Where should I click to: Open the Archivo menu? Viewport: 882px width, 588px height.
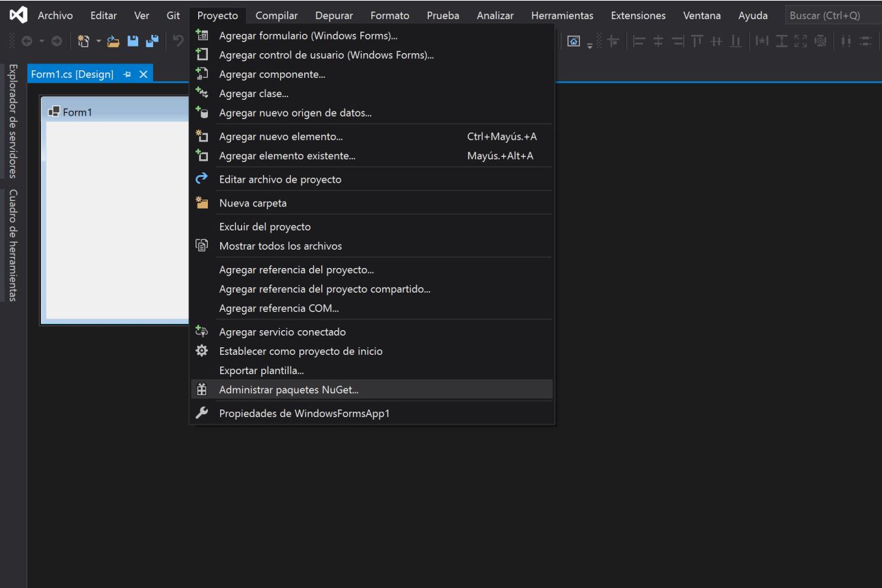[x=55, y=16]
